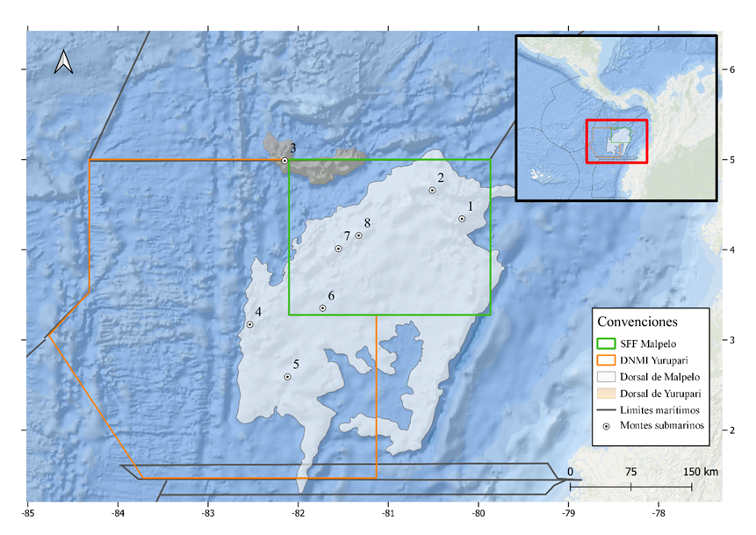
Task: Pick seamount marker number 7
Action: pos(339,249)
